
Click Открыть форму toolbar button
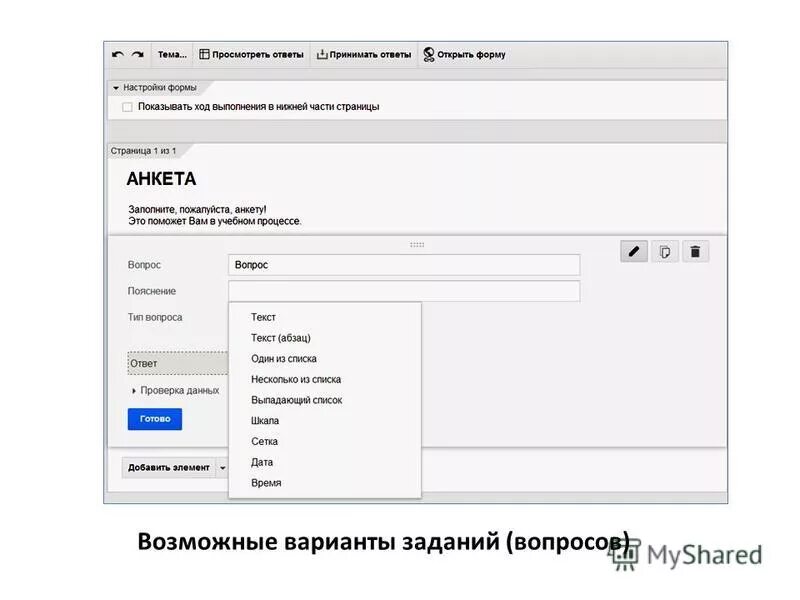coord(464,55)
